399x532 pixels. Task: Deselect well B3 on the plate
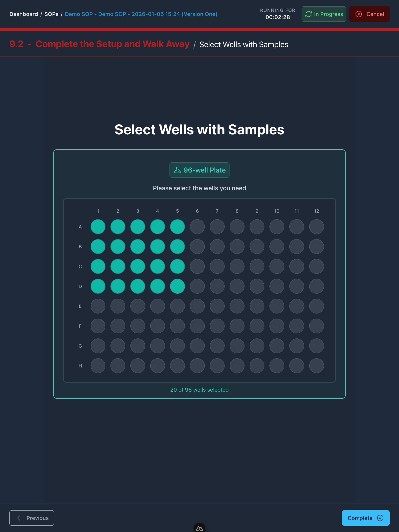click(138, 247)
